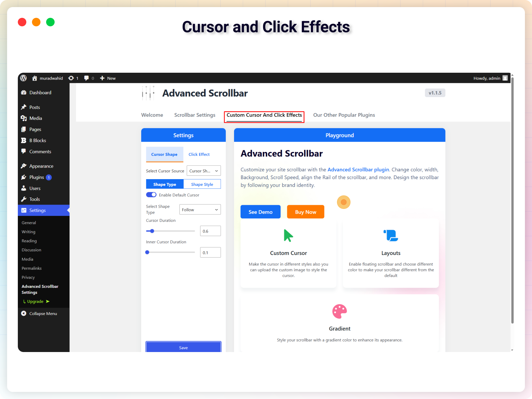Viewport: 532px width, 399px height.
Task: Click the Plugins plug icon
Action: 24,177
